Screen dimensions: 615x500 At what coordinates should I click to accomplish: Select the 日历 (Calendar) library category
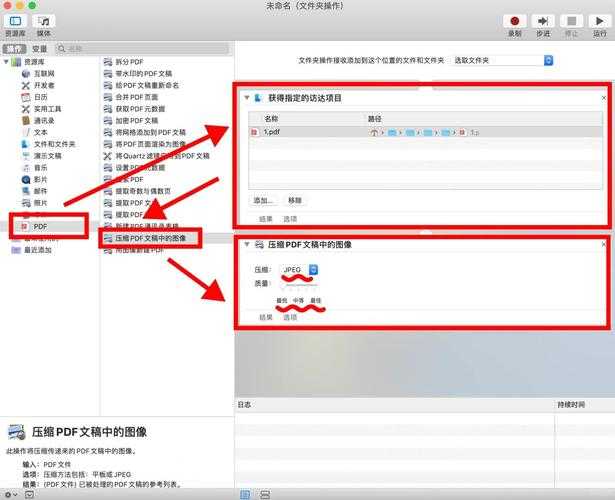click(26, 97)
